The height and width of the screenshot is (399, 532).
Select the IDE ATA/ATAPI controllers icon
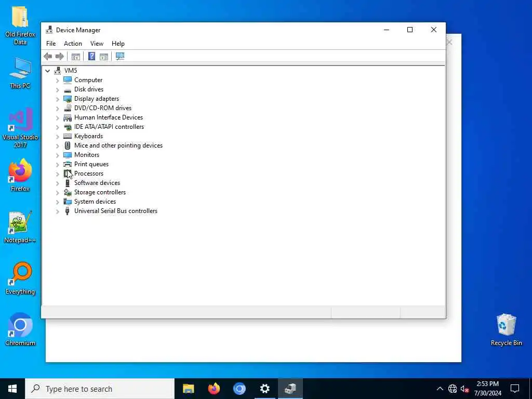68,127
